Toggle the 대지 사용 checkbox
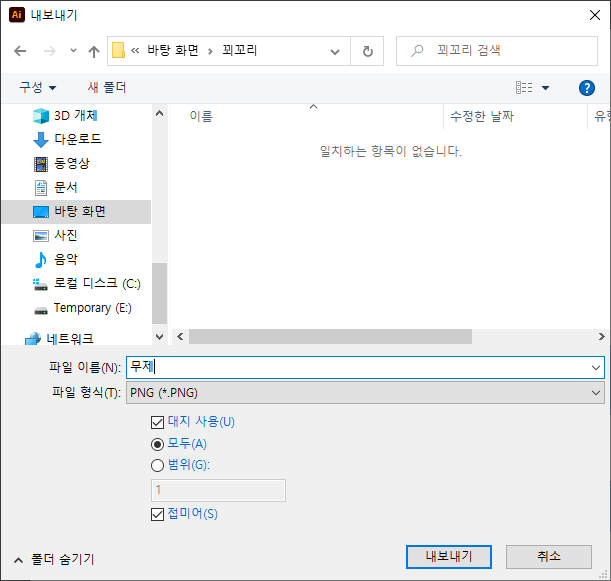The width and height of the screenshot is (611, 581). pyautogui.click(x=157, y=422)
